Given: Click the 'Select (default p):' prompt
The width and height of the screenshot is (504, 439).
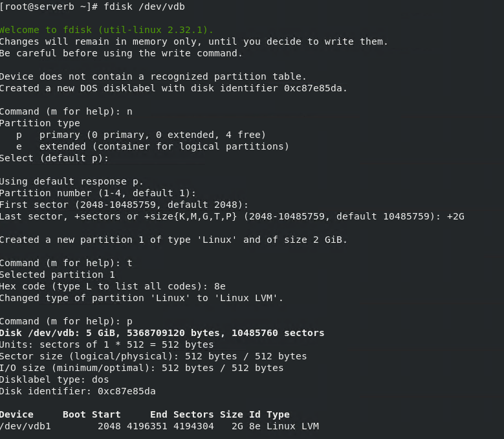Looking at the screenshot, I should pos(54,158).
